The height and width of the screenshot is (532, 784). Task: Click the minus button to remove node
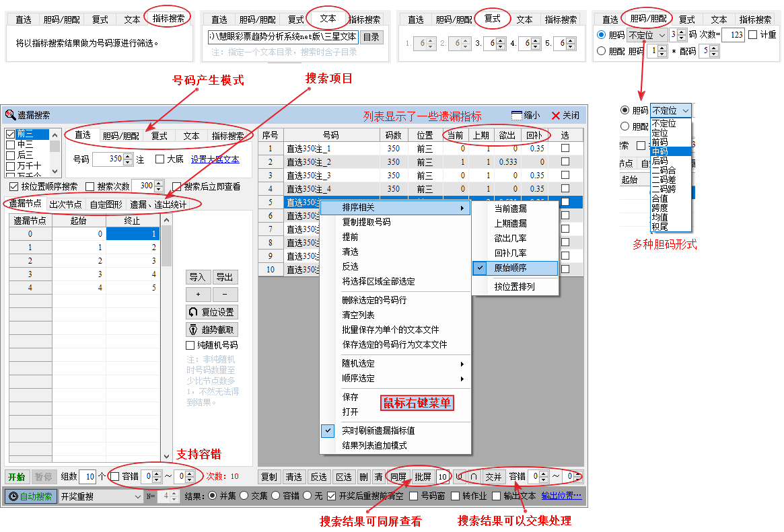(225, 295)
